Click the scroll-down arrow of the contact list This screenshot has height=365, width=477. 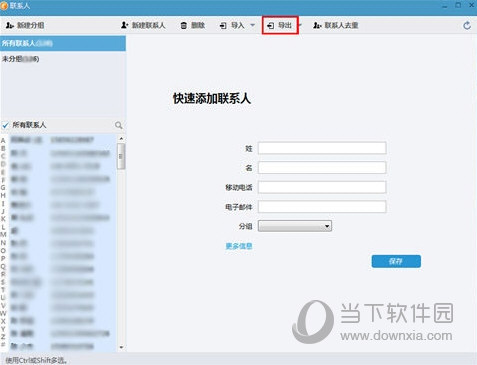[121, 347]
